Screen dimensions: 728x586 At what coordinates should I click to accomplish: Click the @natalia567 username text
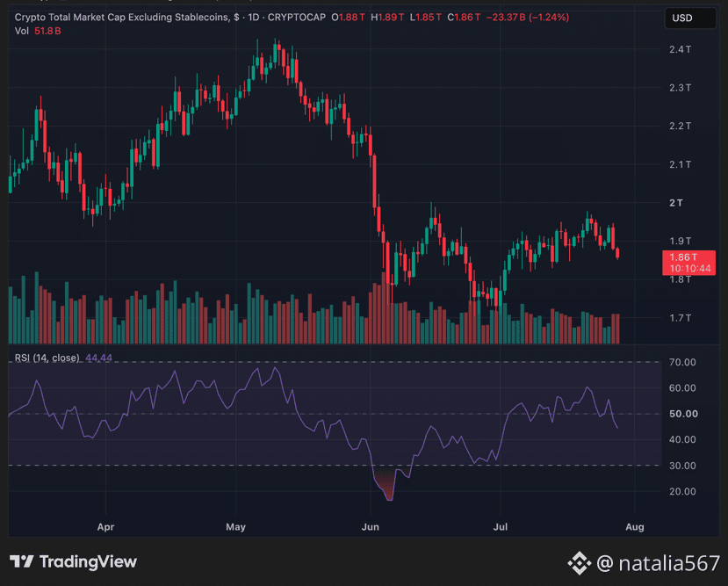click(x=658, y=563)
